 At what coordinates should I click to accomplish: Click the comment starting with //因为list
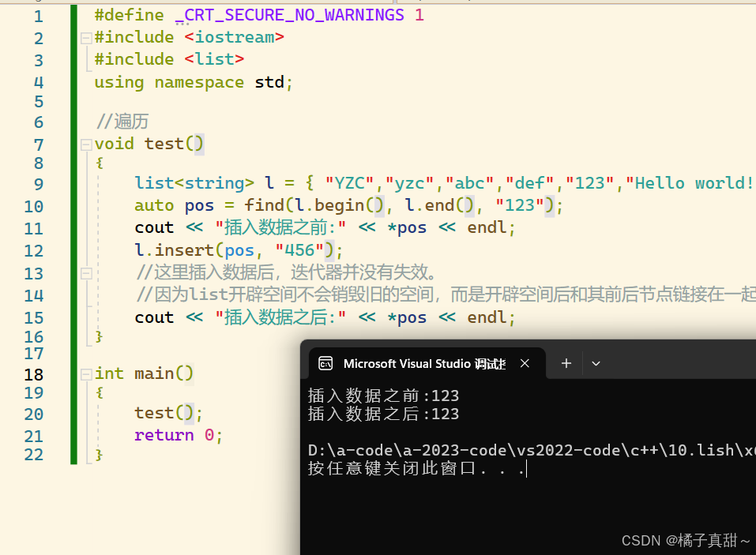coord(446,294)
